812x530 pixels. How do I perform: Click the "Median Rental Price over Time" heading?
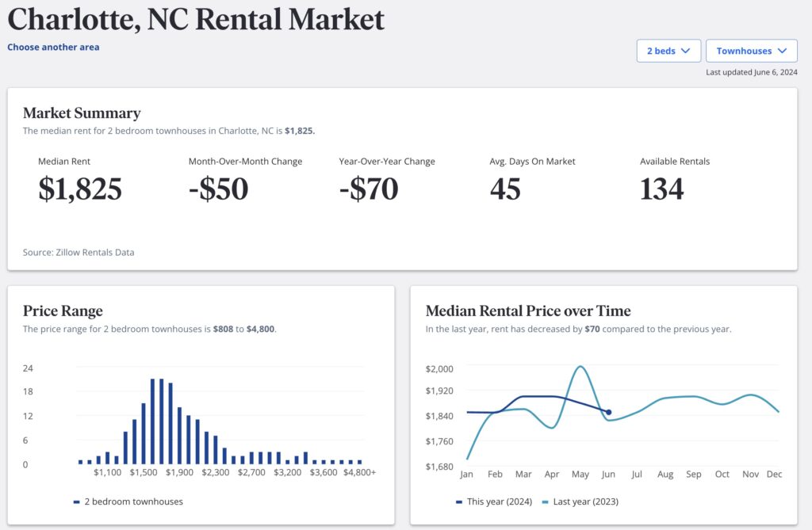528,311
